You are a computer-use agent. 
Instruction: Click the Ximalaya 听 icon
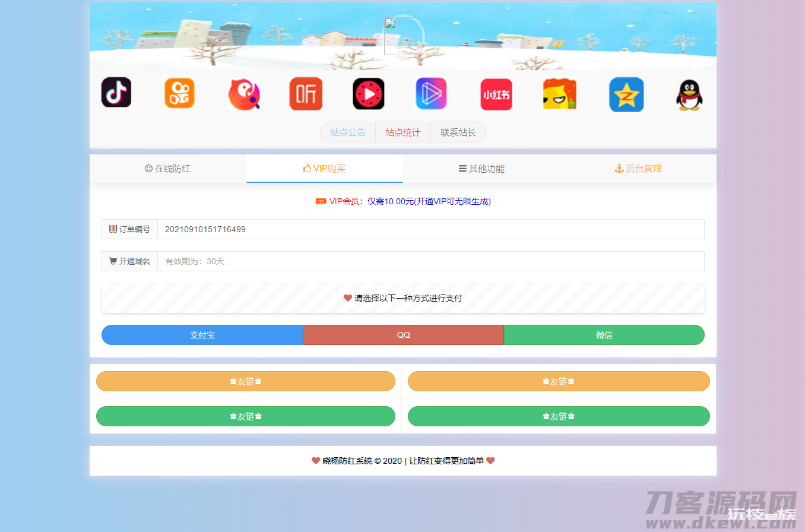[306, 94]
